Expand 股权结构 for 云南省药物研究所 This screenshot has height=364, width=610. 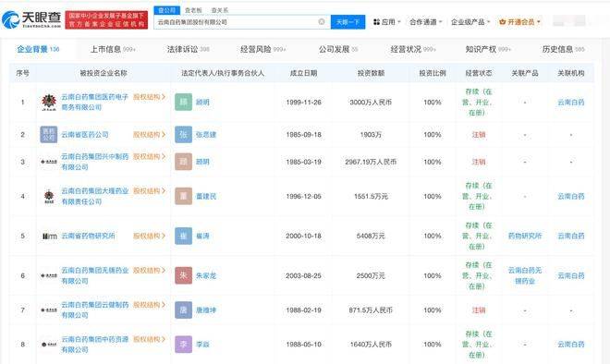coord(150,237)
